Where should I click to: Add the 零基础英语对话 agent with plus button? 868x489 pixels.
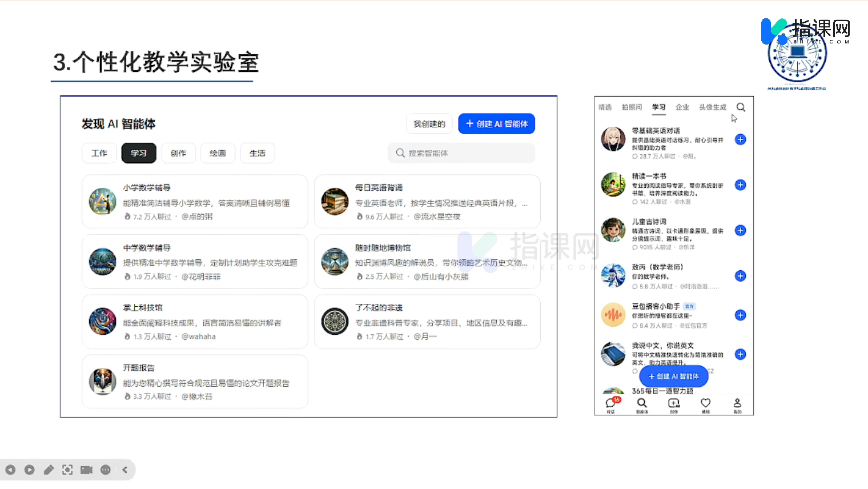click(x=740, y=139)
